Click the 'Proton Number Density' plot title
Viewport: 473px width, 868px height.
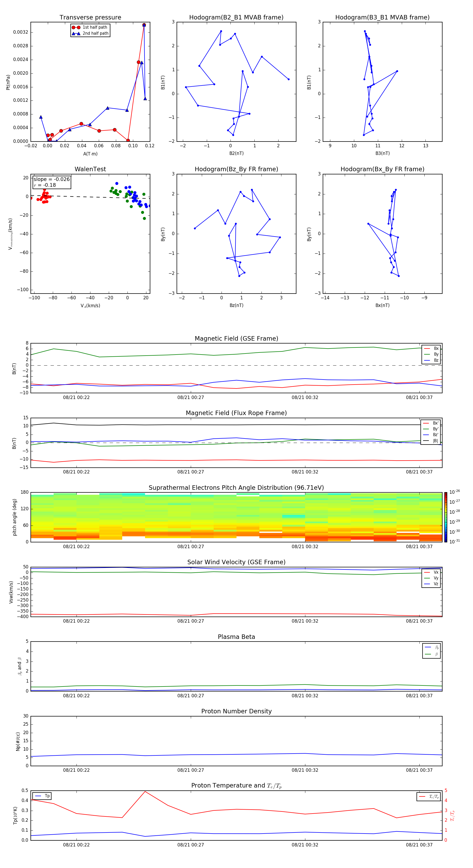236,711
